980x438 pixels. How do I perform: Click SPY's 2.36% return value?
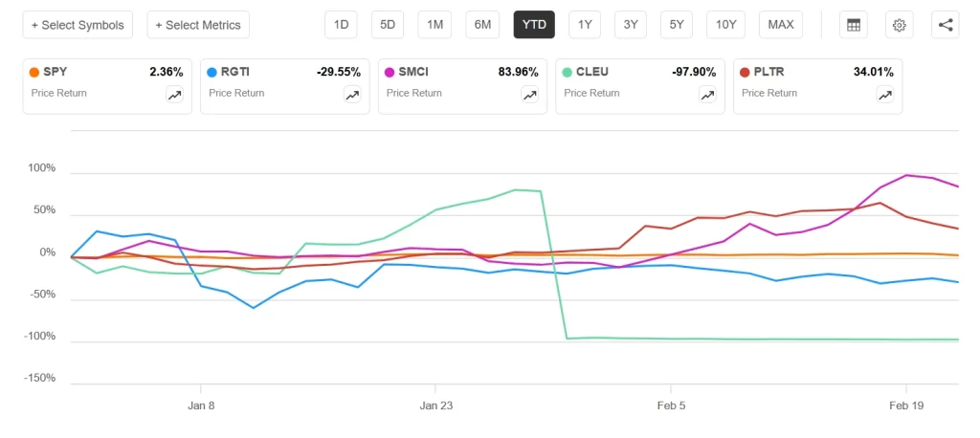click(167, 73)
